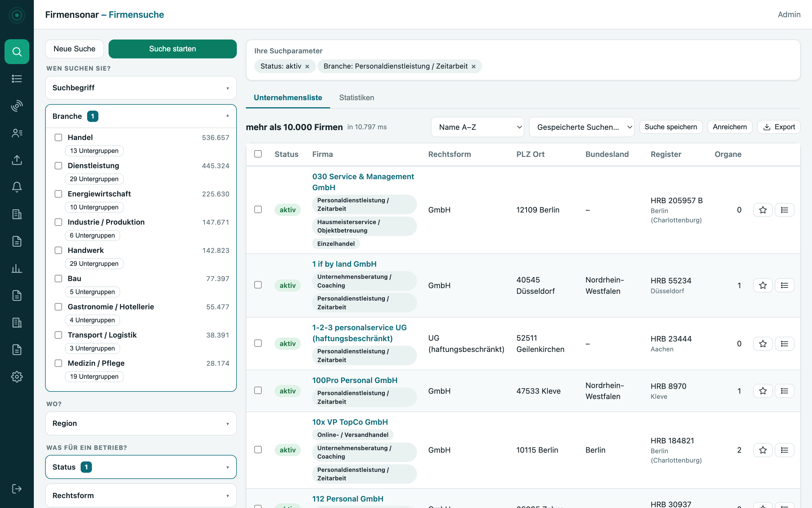
Task: Click the logout icon in sidebar
Action: coord(17,489)
